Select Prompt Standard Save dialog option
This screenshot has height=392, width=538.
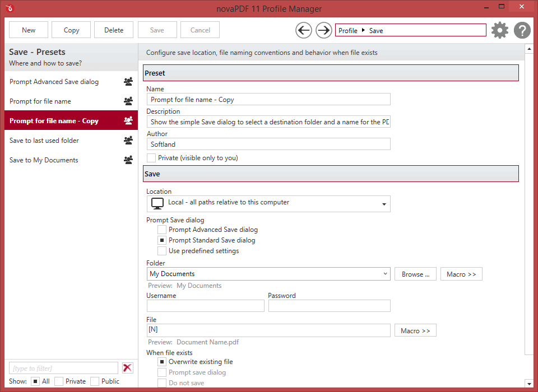pos(162,240)
